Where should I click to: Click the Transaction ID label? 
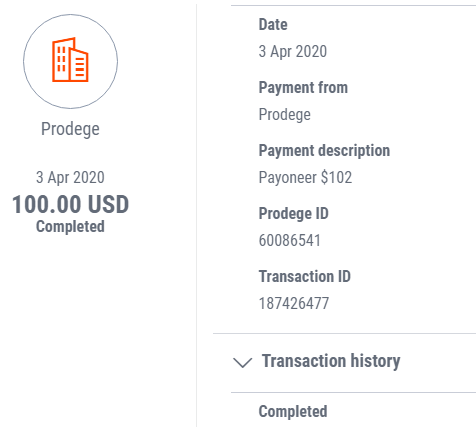tap(305, 276)
